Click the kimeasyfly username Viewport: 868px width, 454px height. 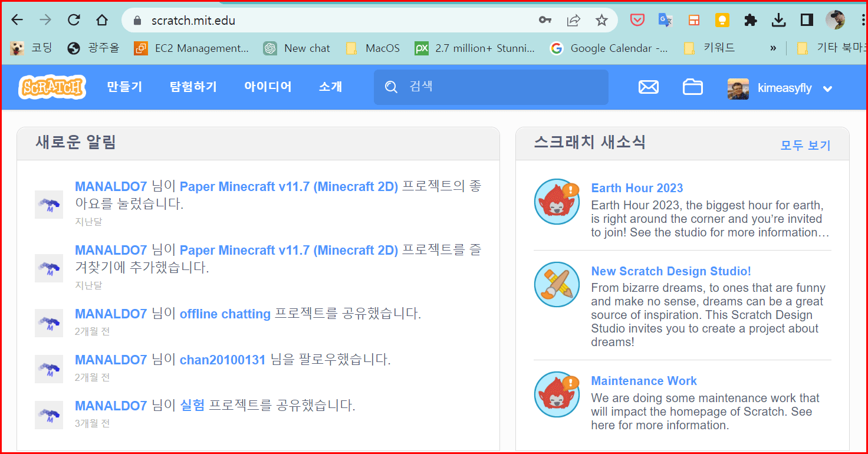coord(785,88)
